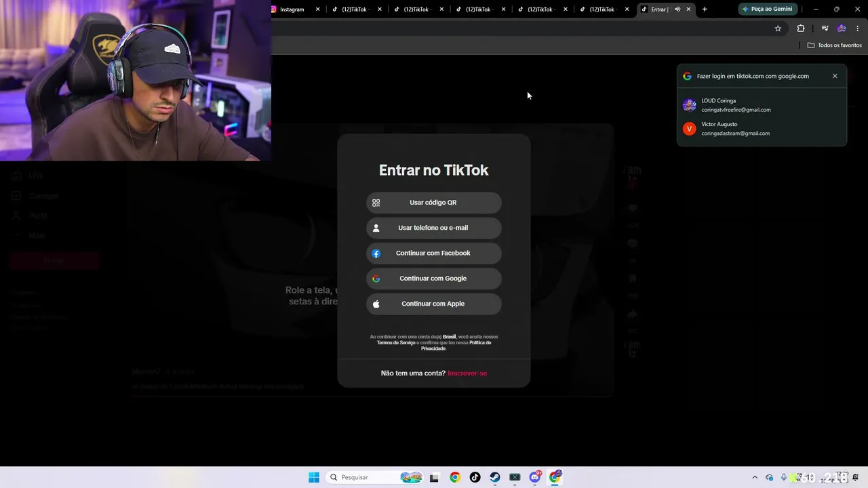Select Usar código QR login option
The image size is (868, 488).
coord(434,203)
